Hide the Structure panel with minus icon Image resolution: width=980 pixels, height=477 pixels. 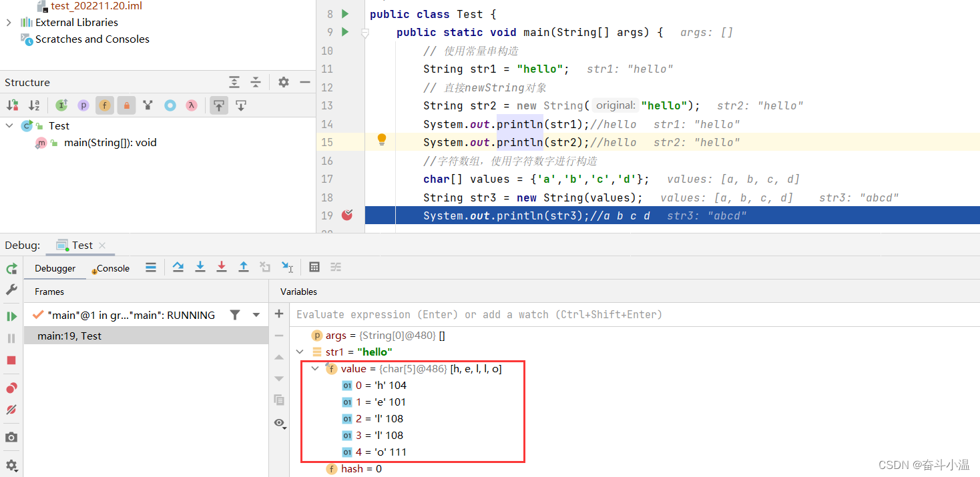coord(305,82)
